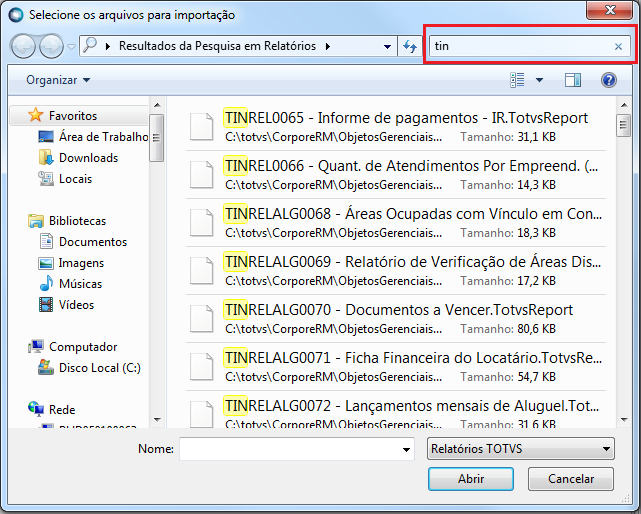Select TINRELALG0071 - Ficha Financeira do Locatário
The image size is (641, 514).
396,367
